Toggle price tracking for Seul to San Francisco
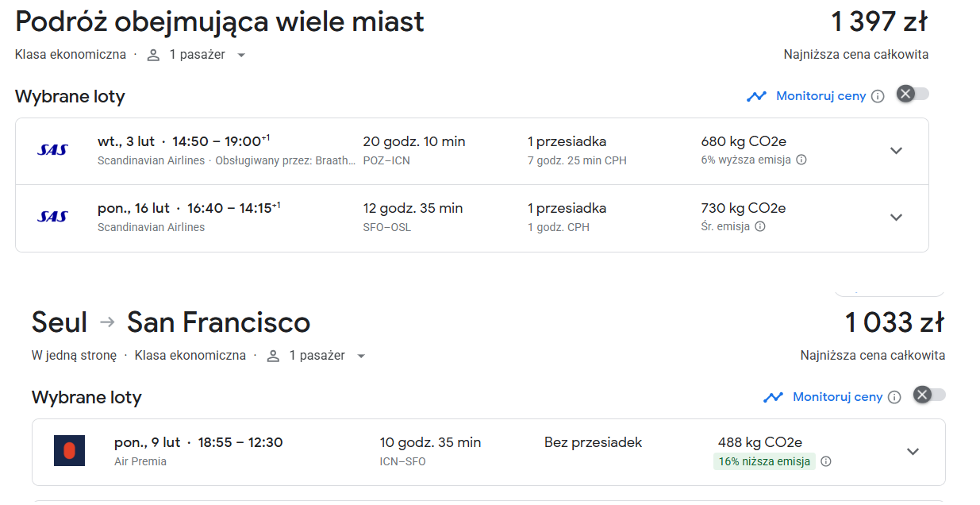This screenshot has height=505, width=980. point(929,395)
